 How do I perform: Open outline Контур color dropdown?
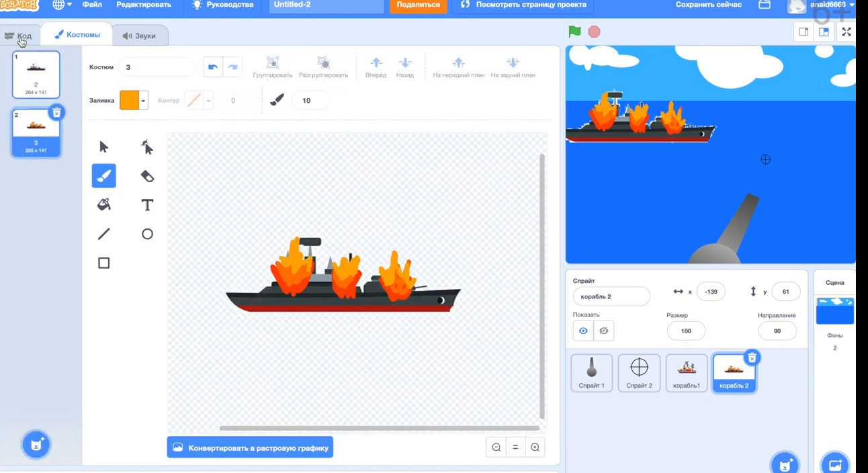click(x=208, y=100)
